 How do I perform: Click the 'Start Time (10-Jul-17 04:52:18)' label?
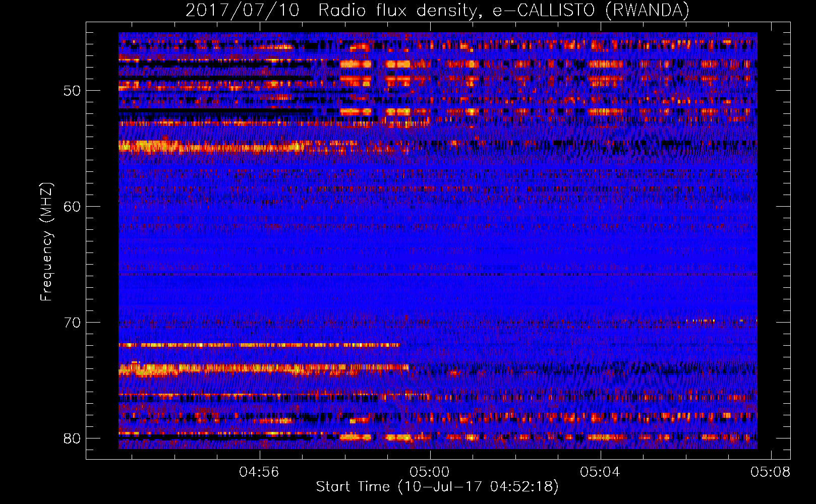coord(437,487)
